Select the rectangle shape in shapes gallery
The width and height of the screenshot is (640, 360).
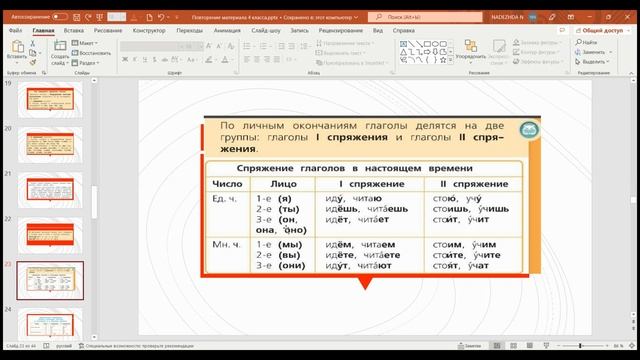pyautogui.click(x=427, y=44)
